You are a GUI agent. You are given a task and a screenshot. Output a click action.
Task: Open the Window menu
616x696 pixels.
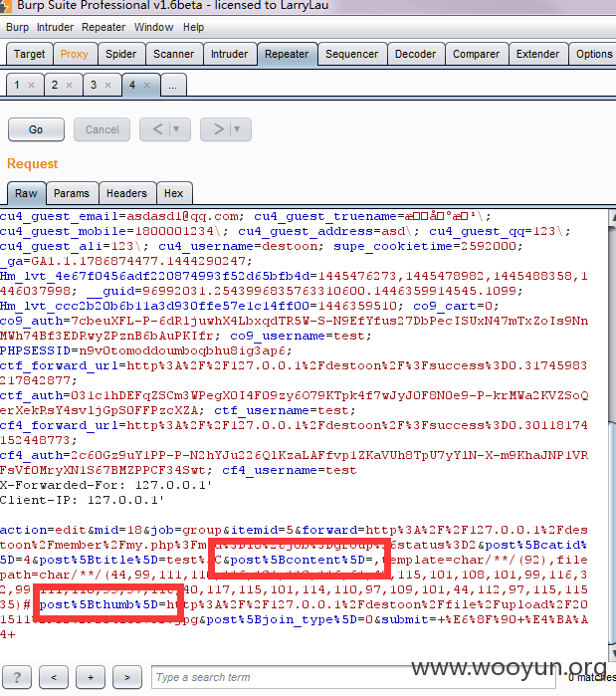tap(153, 28)
